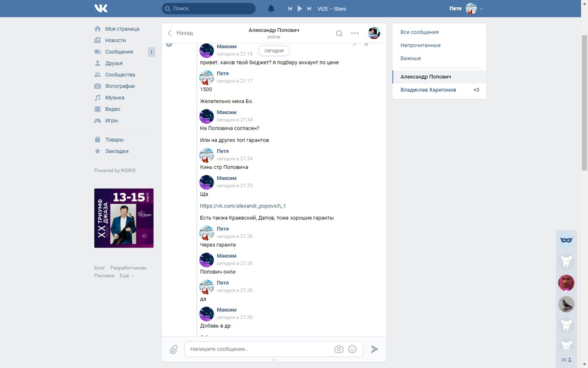Open the three-dots conversation actions menu
588x368 pixels.
tap(355, 33)
